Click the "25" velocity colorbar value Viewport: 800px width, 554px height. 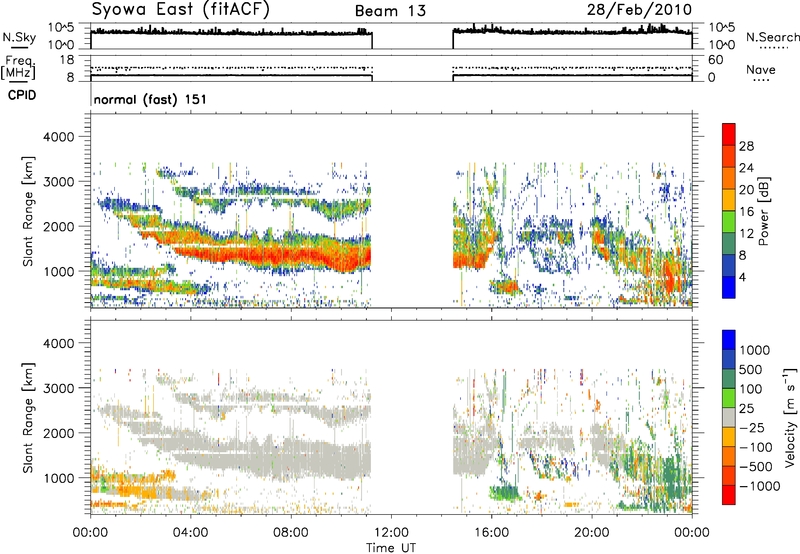click(x=746, y=409)
